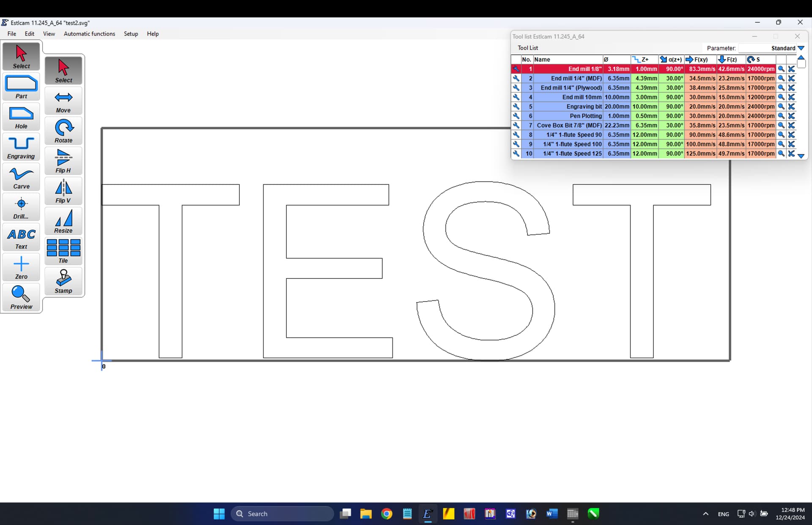
Task: Click wrench icon for Engraving bit row
Action: point(516,106)
